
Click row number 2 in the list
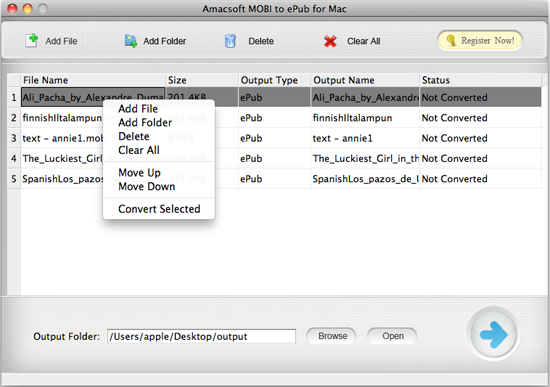click(14, 118)
